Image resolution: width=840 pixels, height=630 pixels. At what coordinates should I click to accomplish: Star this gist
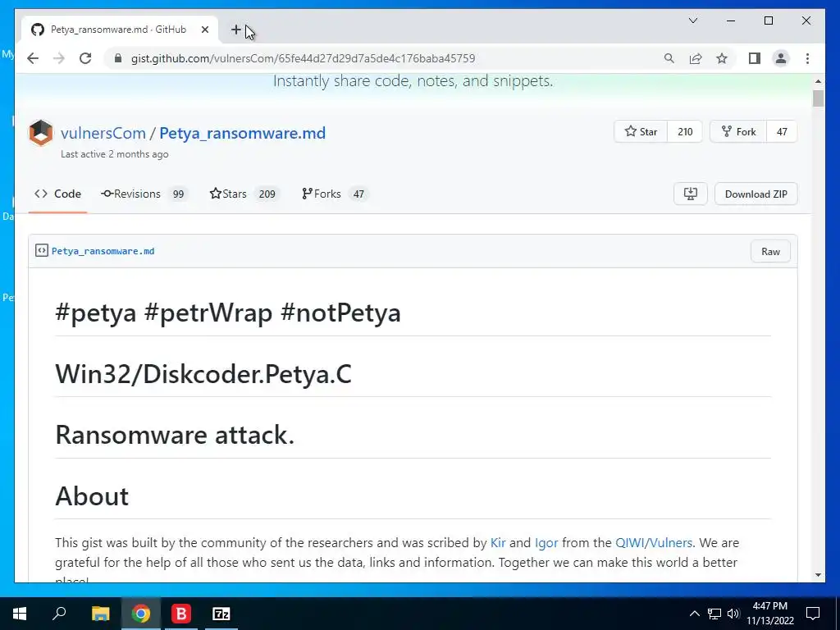[x=641, y=132]
